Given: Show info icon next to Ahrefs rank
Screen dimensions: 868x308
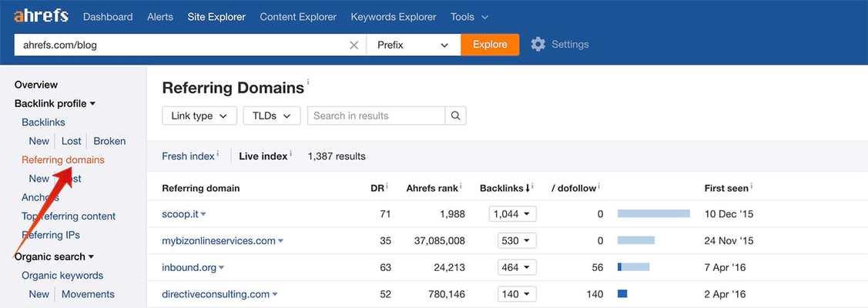Looking at the screenshot, I should [x=461, y=186].
